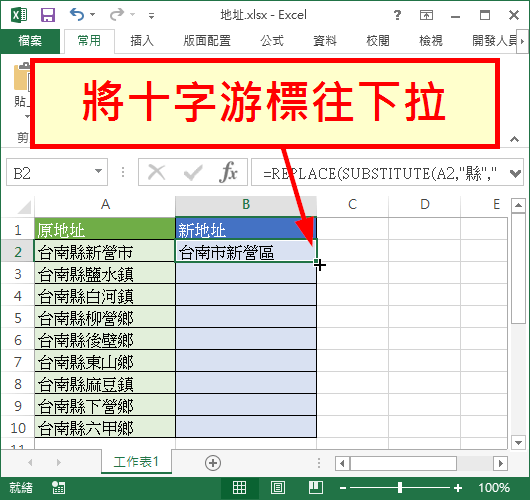The height and width of the screenshot is (500, 530).
Task: Select cell 台南縣白河鎮
Action: [105, 295]
